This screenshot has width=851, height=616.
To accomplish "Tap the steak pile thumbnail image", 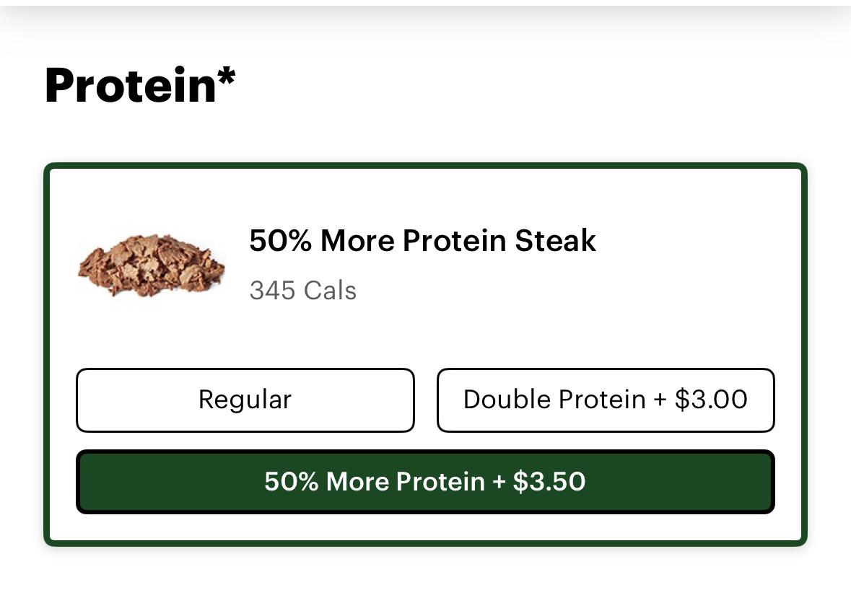I will tap(152, 265).
